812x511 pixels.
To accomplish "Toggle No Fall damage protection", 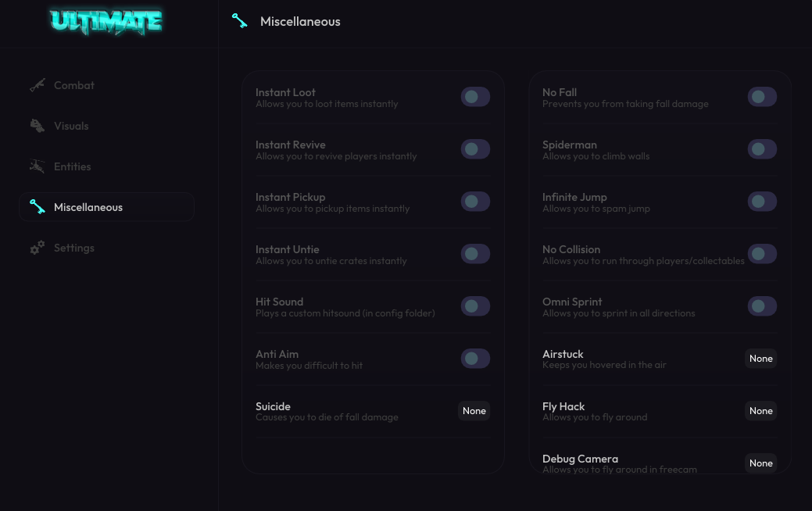I will [x=762, y=97].
